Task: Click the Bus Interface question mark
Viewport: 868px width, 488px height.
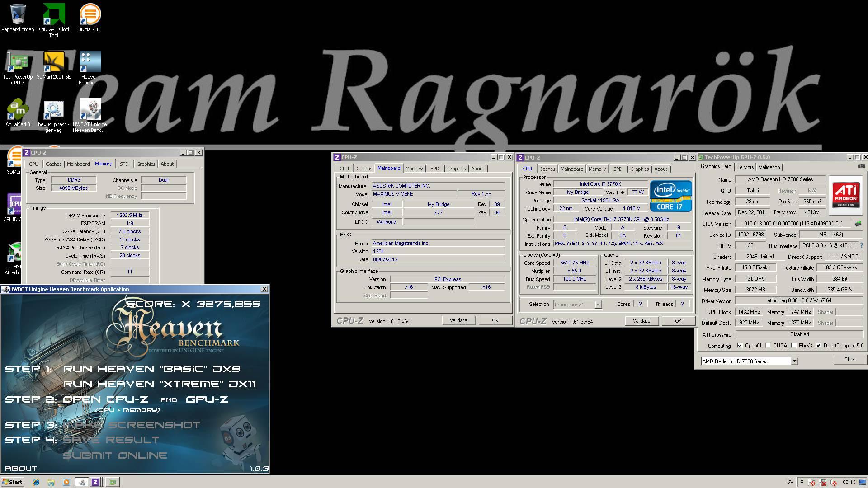Action: pyautogui.click(x=862, y=245)
